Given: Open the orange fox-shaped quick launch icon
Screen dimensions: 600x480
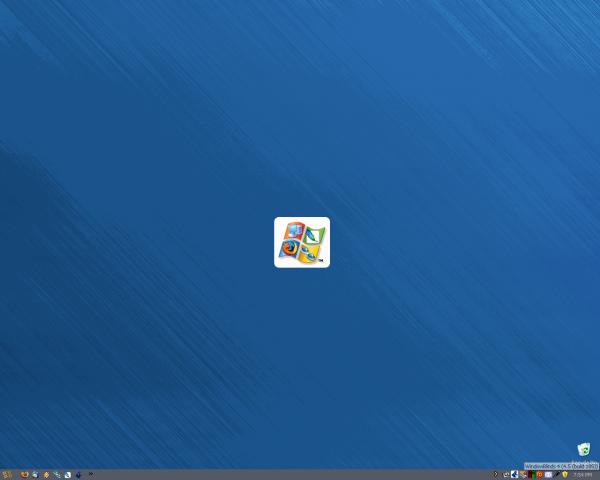Looking at the screenshot, I should click(24, 475).
